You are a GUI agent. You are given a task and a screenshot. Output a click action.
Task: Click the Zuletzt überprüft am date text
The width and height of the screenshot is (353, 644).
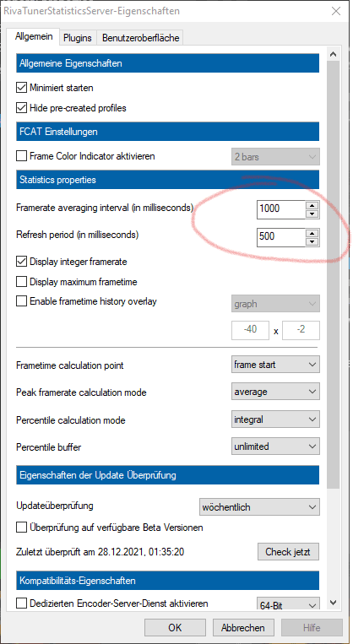[x=100, y=552]
